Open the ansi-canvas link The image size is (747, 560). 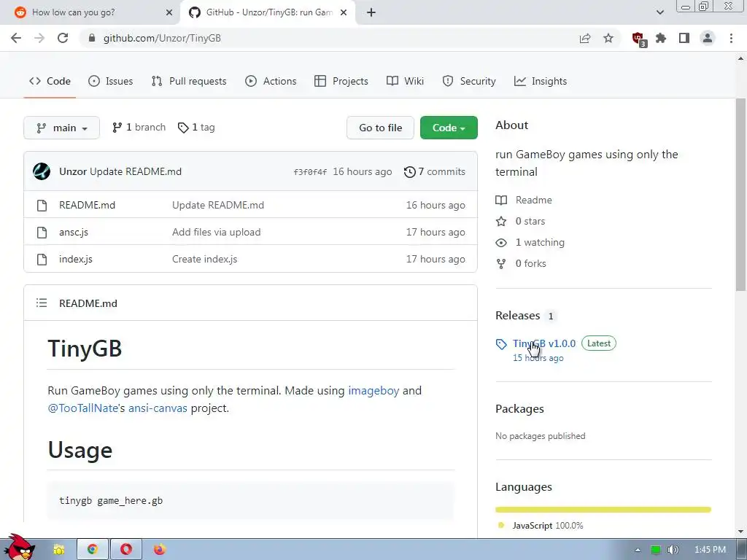point(158,408)
